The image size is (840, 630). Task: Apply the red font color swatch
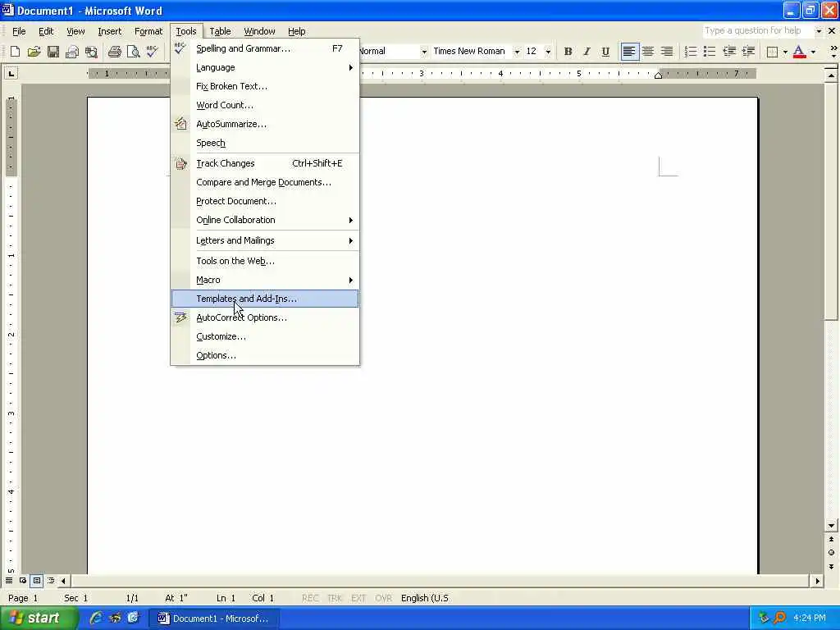click(799, 52)
